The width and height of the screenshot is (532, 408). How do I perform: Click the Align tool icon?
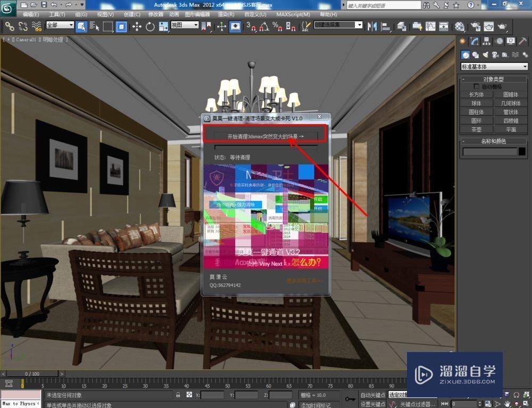coord(386,26)
